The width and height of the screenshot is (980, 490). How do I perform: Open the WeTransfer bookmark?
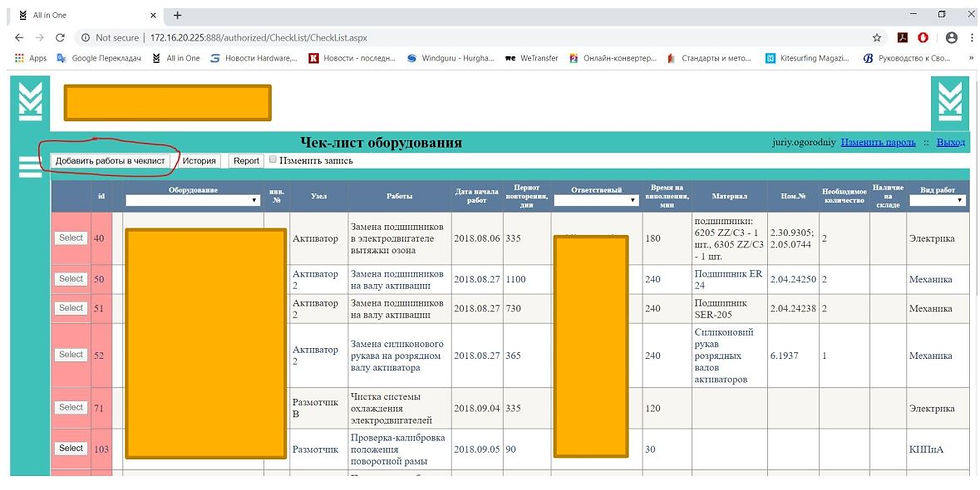pos(531,58)
